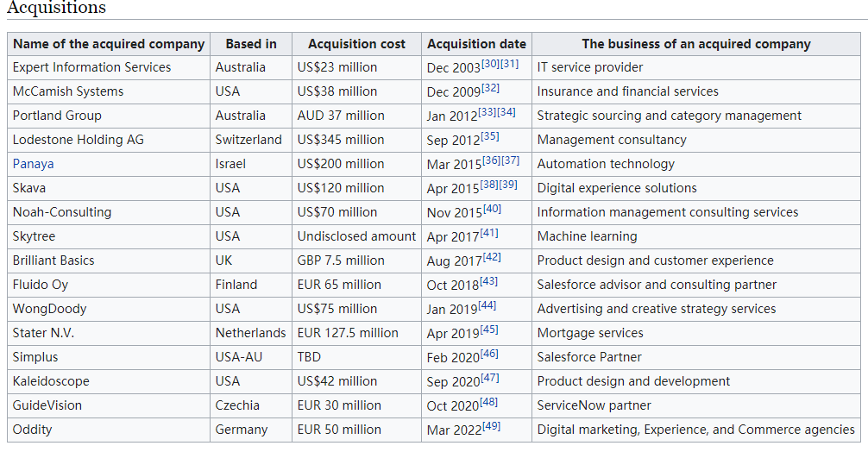Open the Panaya company link
Viewport: 868px width, 452px height.
[33, 164]
